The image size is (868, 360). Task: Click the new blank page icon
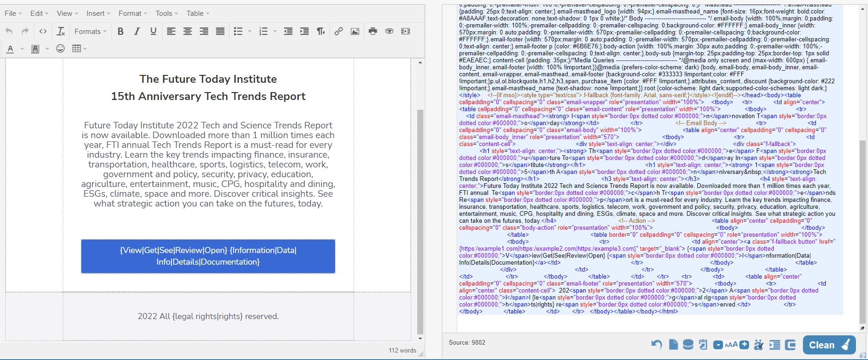[673, 345]
